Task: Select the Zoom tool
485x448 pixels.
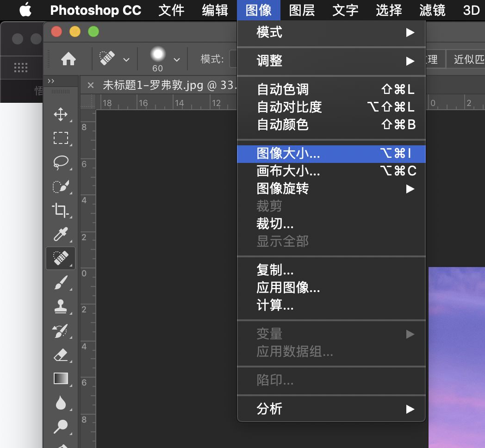Action: coord(61,426)
